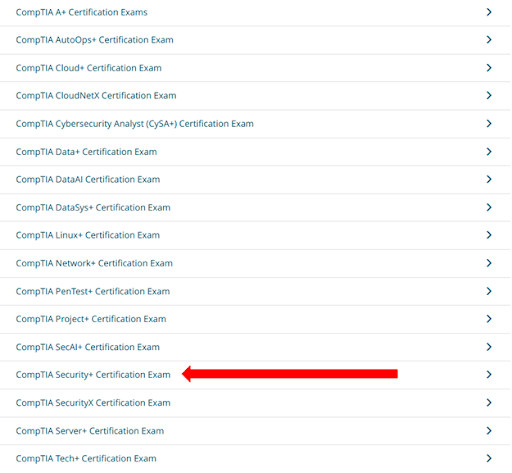Pick CompTIA SecAI+ Certification Exam
Viewport: 512px width, 473px height.
click(88, 347)
